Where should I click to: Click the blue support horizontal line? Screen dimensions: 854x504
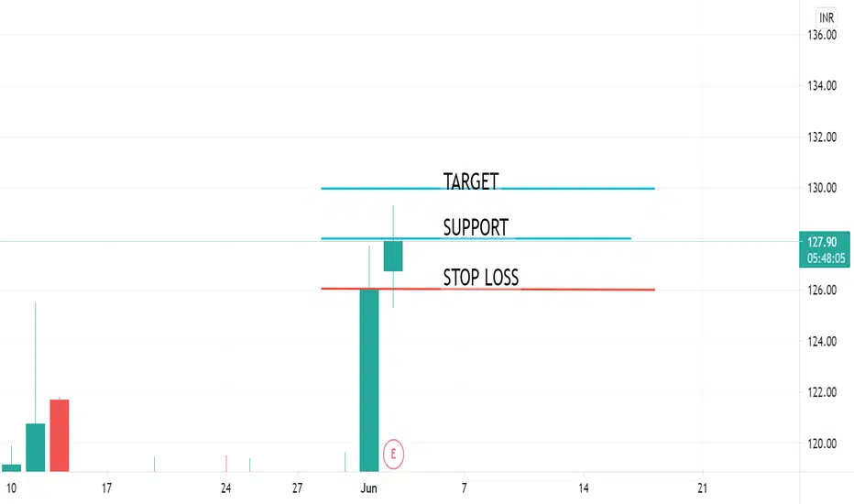point(572,238)
